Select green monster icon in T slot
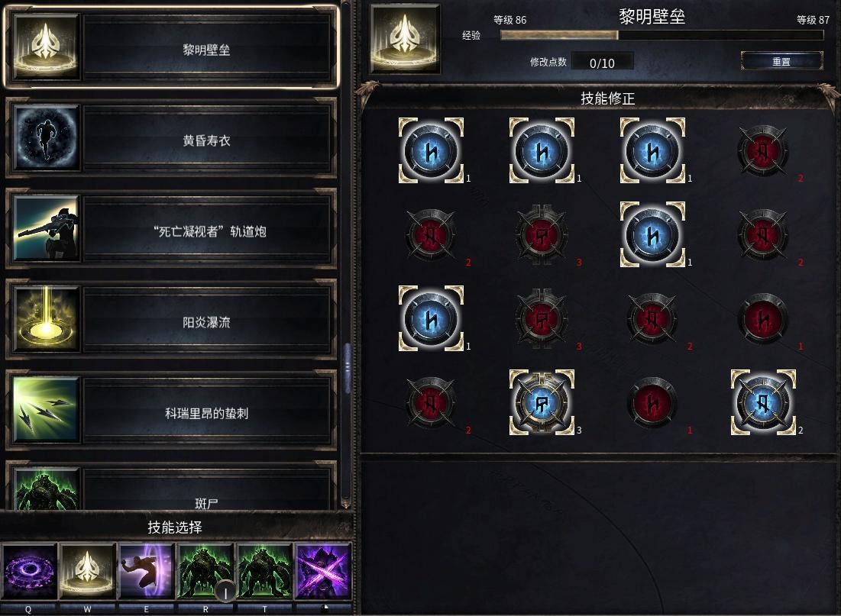Viewport: 841px width, 616px height. [264, 571]
